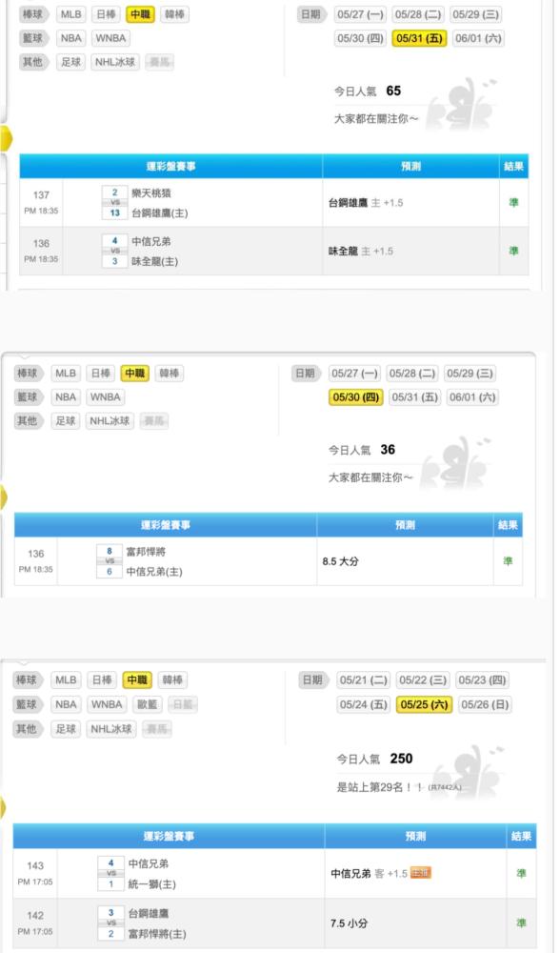Open the 統一獅(主) team link
Image resolution: width=560 pixels, height=953 pixels.
click(x=151, y=883)
